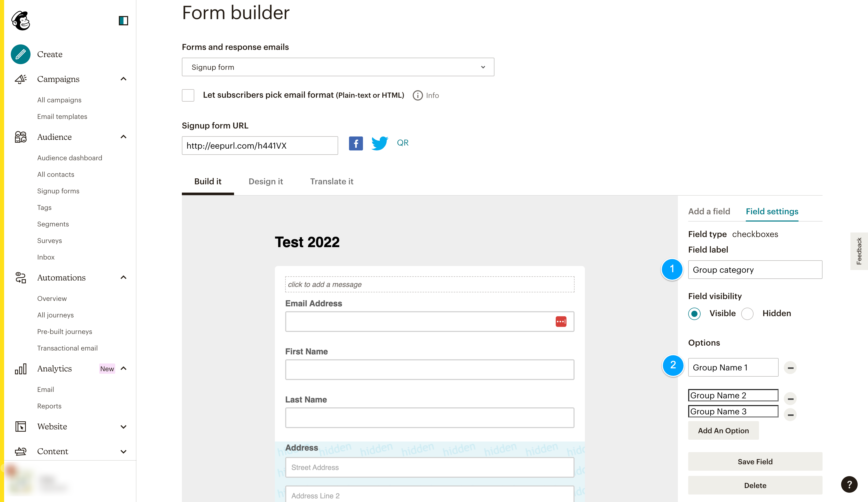Click the Group category field label input

coord(755,270)
